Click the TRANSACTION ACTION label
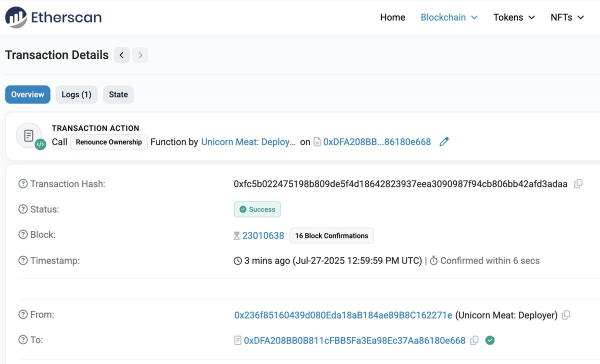 [95, 128]
